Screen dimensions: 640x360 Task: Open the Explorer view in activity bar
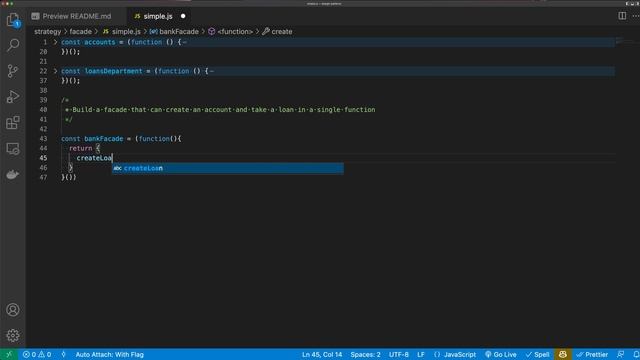point(13,20)
